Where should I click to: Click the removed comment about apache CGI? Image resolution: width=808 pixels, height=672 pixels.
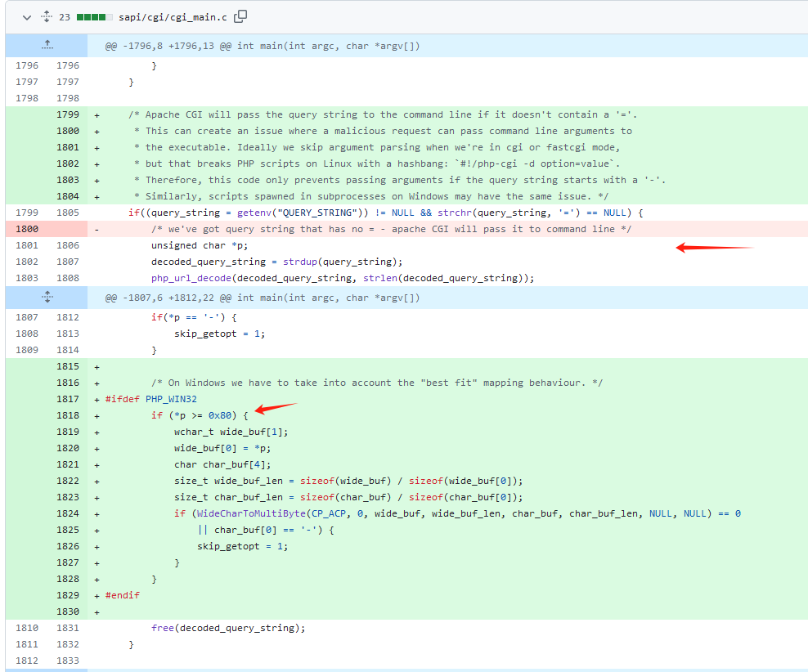point(391,229)
